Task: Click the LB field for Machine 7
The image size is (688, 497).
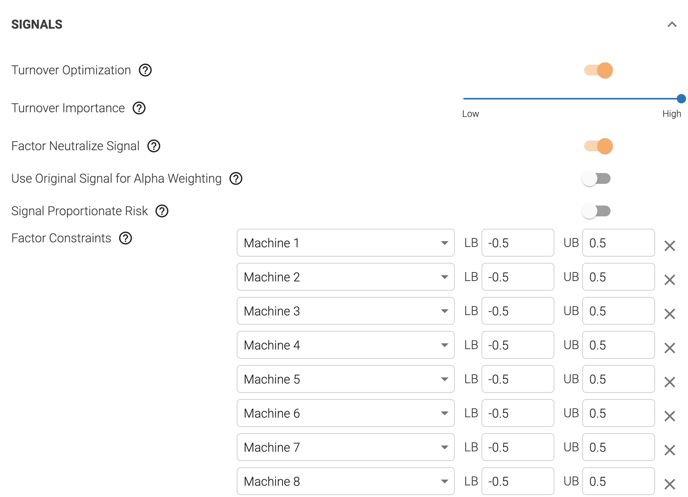Action: coord(518,447)
